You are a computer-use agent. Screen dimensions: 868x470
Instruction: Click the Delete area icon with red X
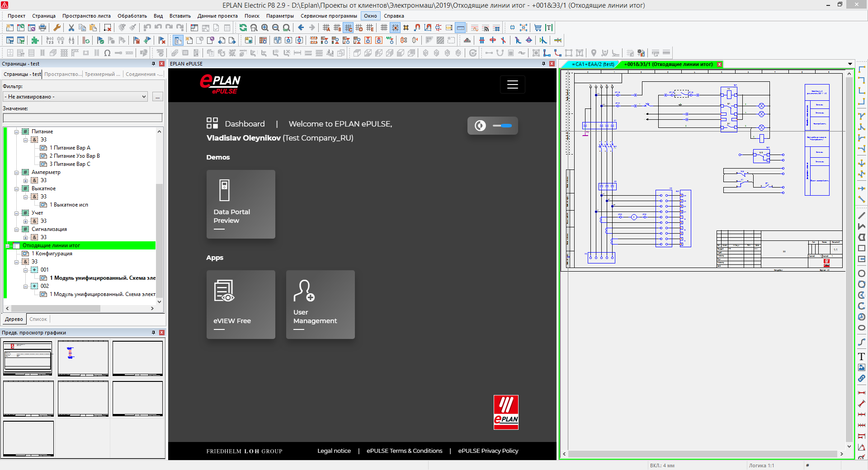[108, 28]
